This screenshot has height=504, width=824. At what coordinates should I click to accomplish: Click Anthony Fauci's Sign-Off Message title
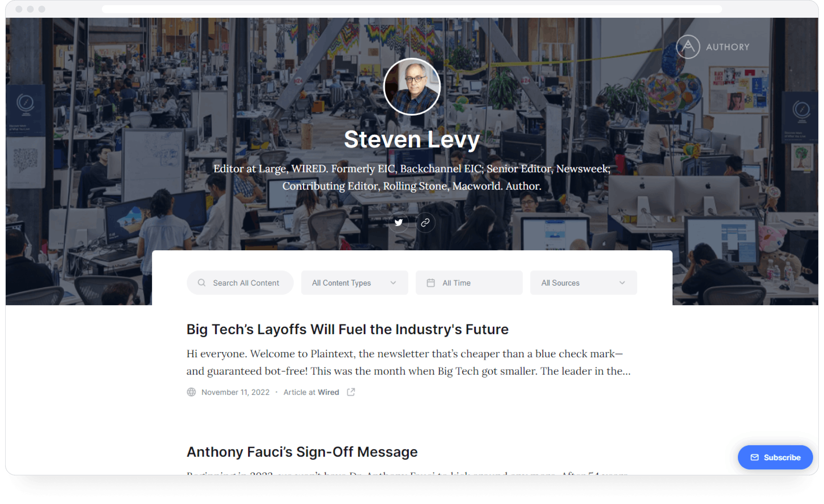coord(302,452)
